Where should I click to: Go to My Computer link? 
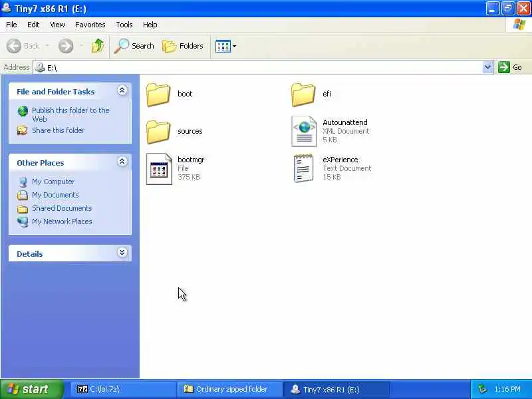(53, 182)
